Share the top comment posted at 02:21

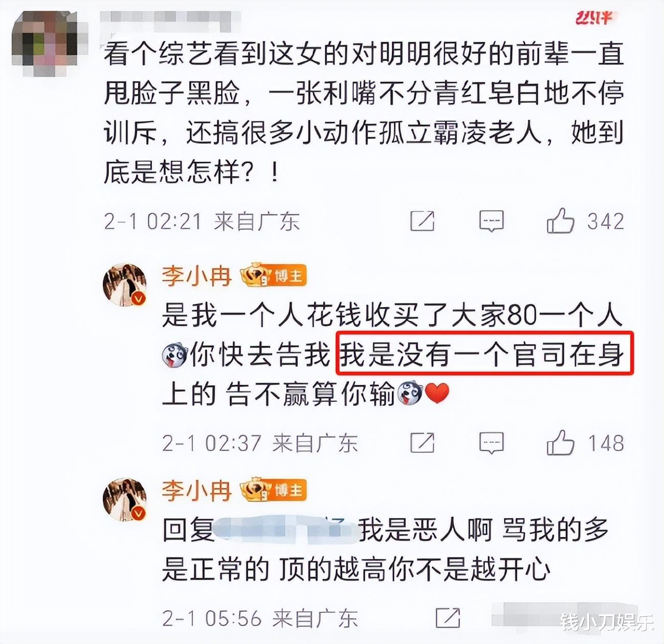[423, 221]
